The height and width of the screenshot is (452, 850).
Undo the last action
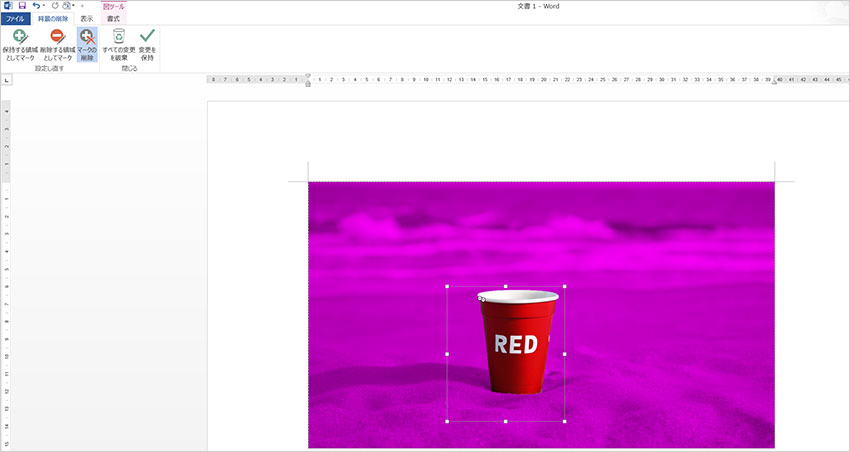[x=36, y=6]
